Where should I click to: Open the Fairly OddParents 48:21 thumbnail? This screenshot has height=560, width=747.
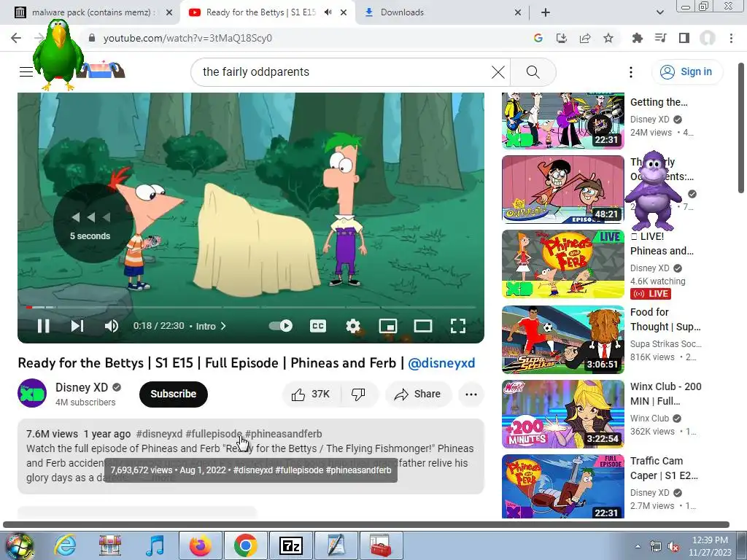pyautogui.click(x=562, y=190)
